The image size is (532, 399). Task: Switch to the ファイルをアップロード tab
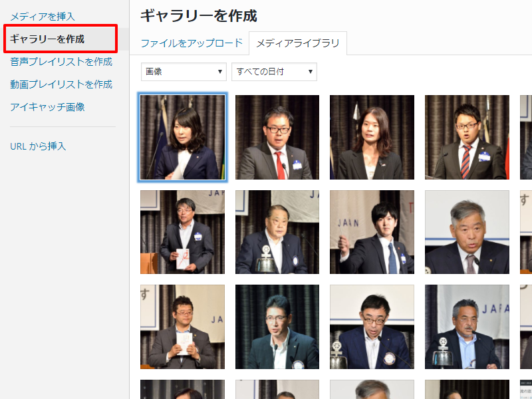coord(192,43)
